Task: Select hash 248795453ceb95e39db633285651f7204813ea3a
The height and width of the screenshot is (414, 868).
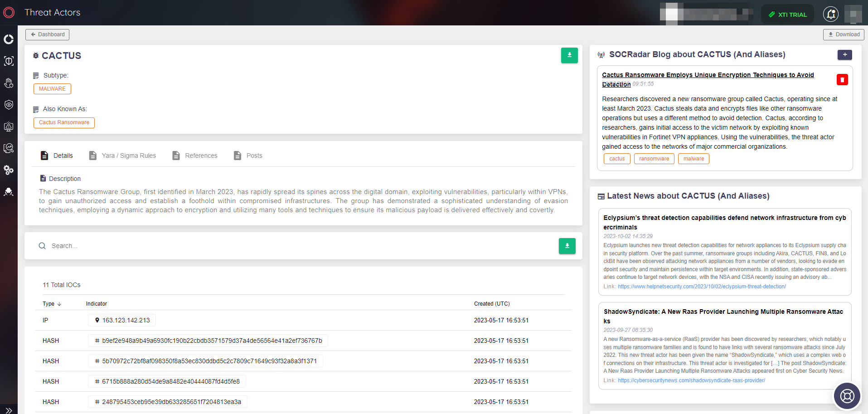Action: click(x=168, y=402)
